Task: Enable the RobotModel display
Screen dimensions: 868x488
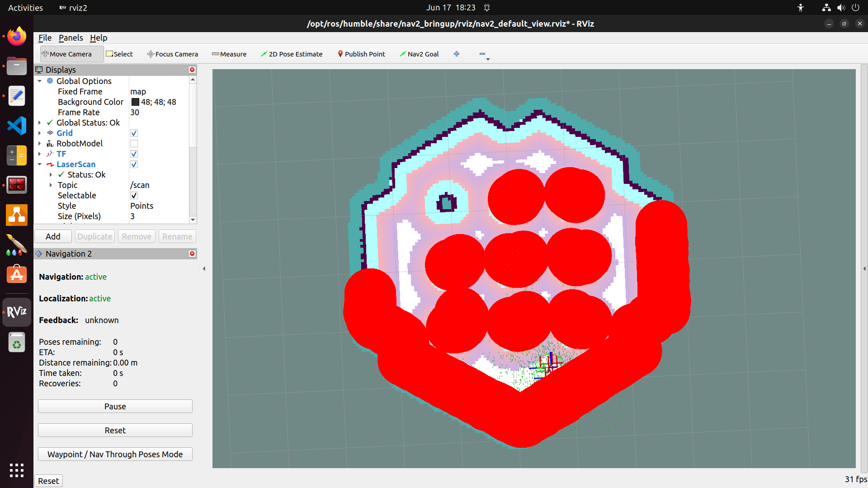Action: pyautogui.click(x=134, y=143)
